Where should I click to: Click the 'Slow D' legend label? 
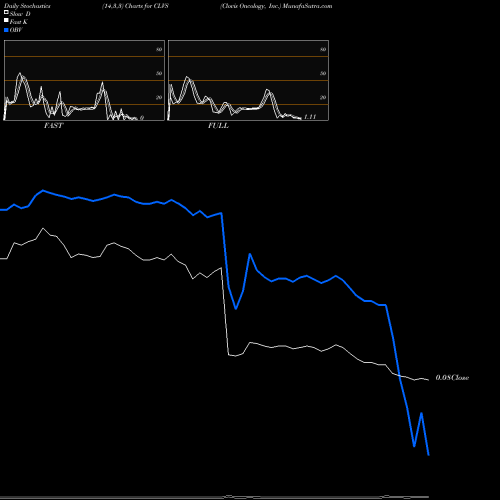tap(20, 14)
